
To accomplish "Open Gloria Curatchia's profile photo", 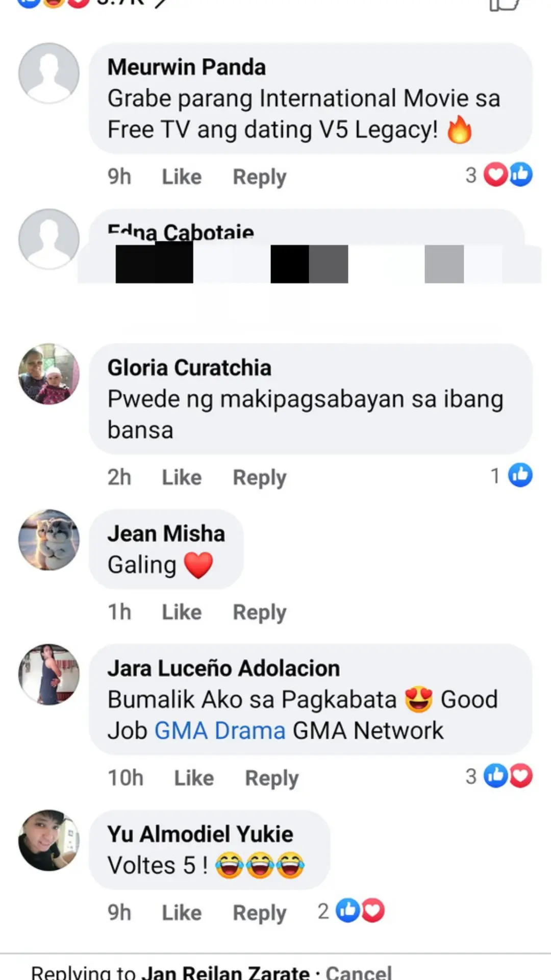I will [x=49, y=374].
